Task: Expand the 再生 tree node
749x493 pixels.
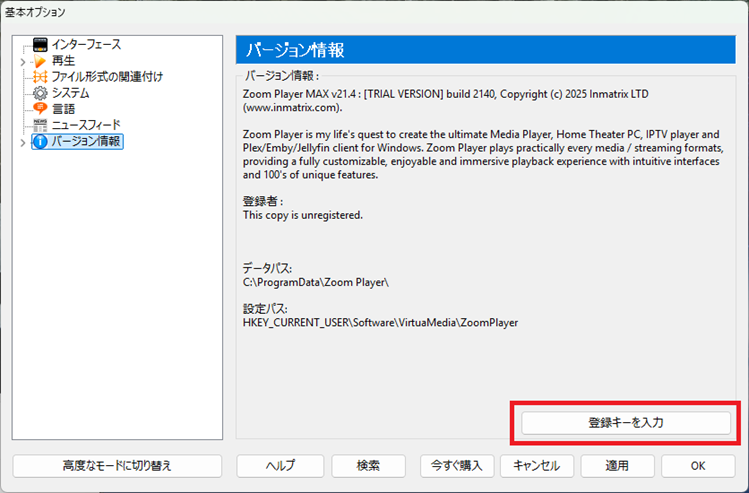Action: click(x=22, y=62)
